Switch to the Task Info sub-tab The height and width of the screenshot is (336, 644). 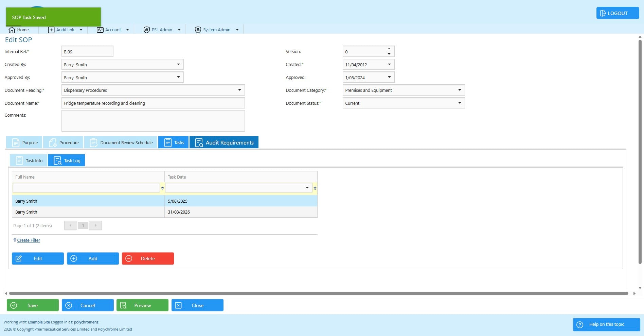coord(29,161)
